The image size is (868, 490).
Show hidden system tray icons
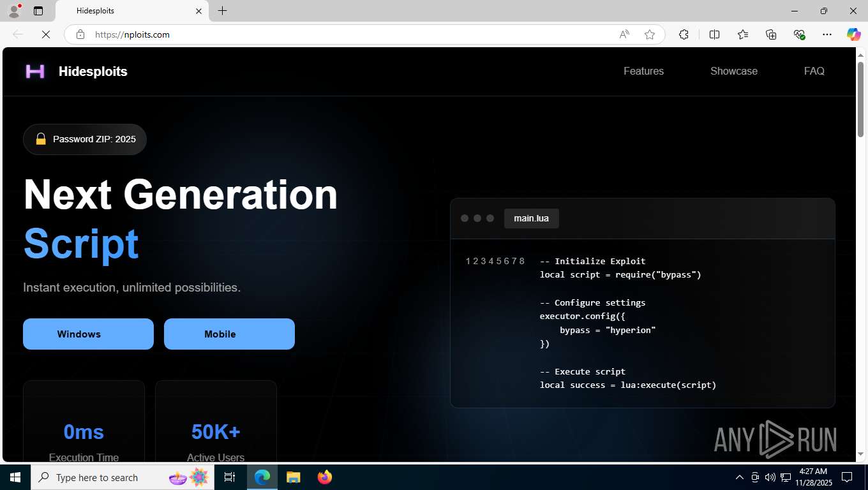tap(740, 477)
